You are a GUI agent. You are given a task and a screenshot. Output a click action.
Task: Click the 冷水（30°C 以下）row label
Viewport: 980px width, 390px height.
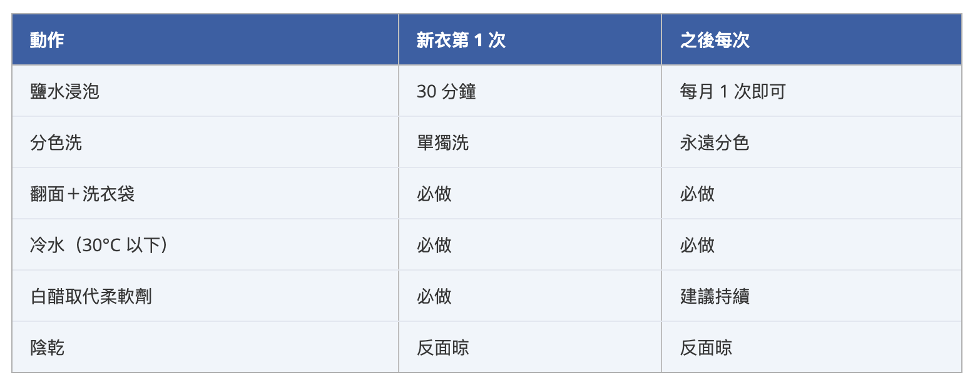click(x=100, y=245)
